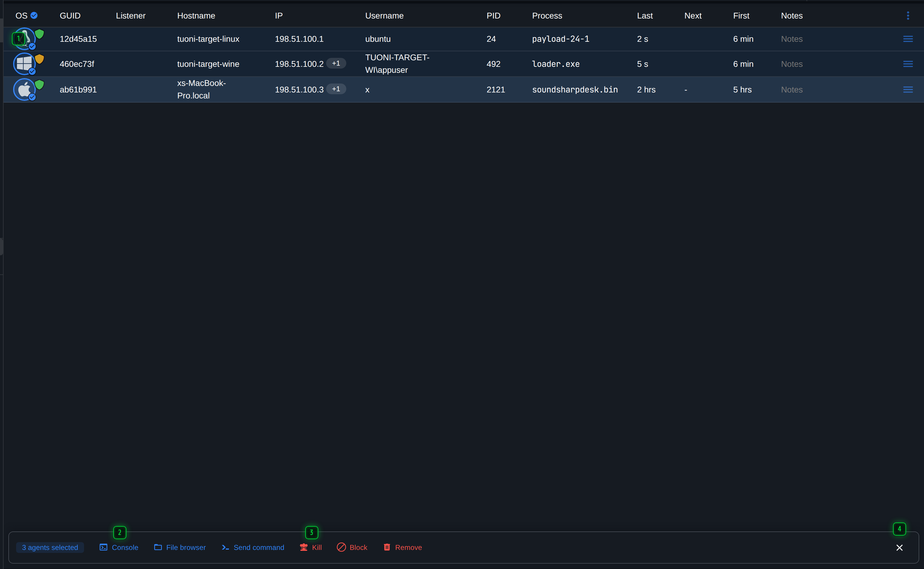The width and height of the screenshot is (924, 569).
Task: Sort by Process column header
Action: click(x=547, y=16)
